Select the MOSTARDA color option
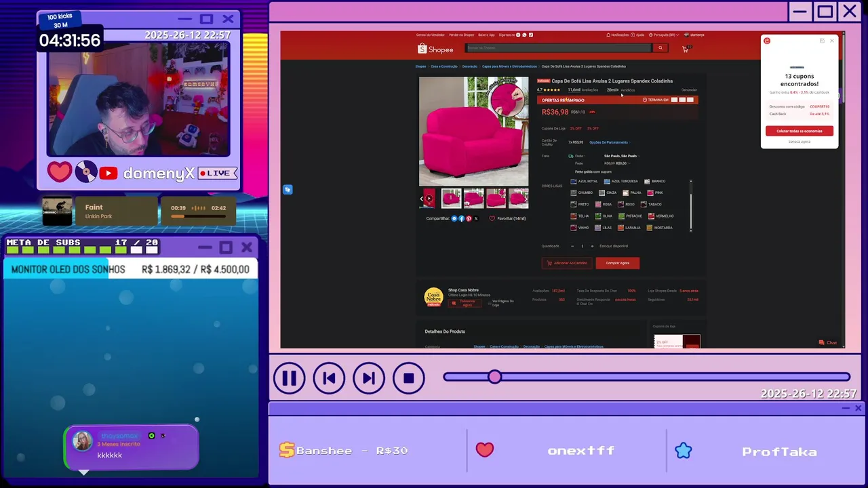Image resolution: width=868 pixels, height=488 pixels. pos(660,228)
